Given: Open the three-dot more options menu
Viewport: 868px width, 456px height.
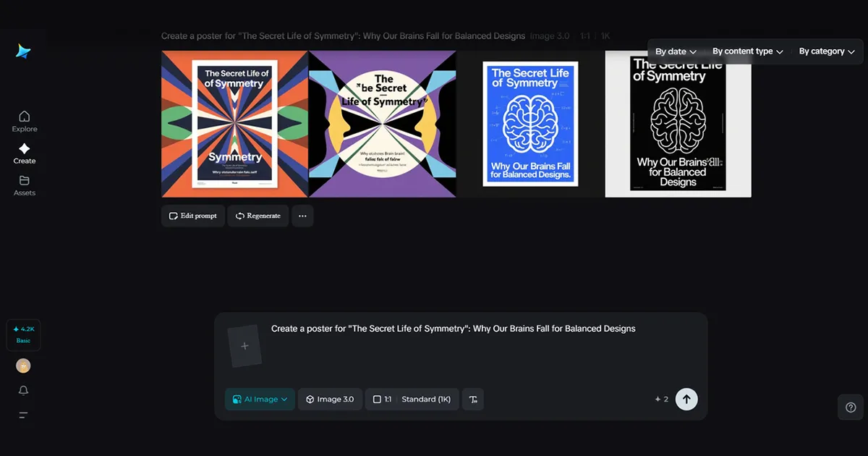Looking at the screenshot, I should (x=302, y=216).
